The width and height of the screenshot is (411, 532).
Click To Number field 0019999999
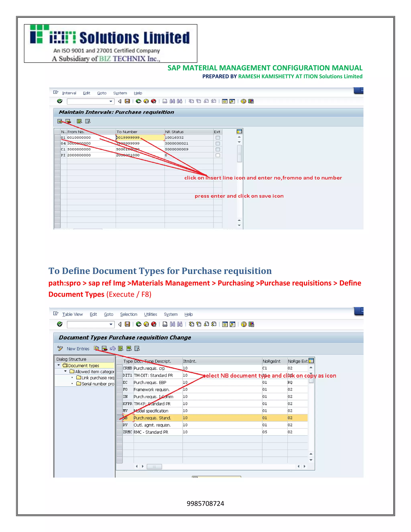(x=140, y=138)
